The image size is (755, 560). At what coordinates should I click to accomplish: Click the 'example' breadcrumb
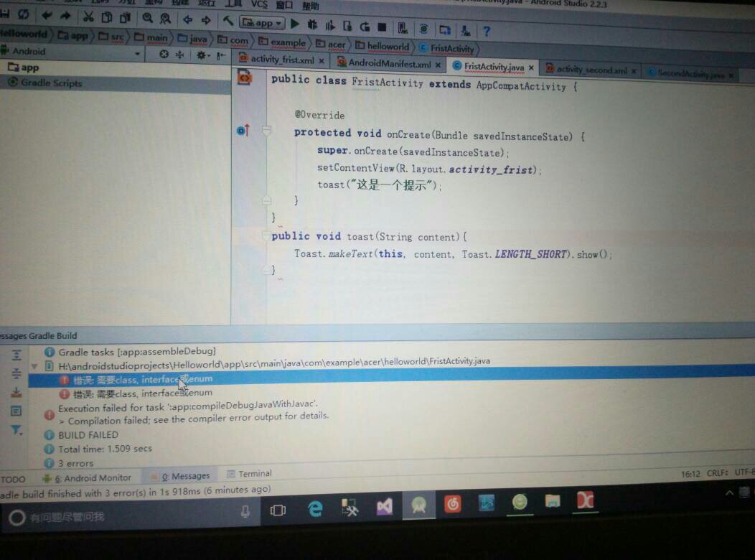(282, 42)
